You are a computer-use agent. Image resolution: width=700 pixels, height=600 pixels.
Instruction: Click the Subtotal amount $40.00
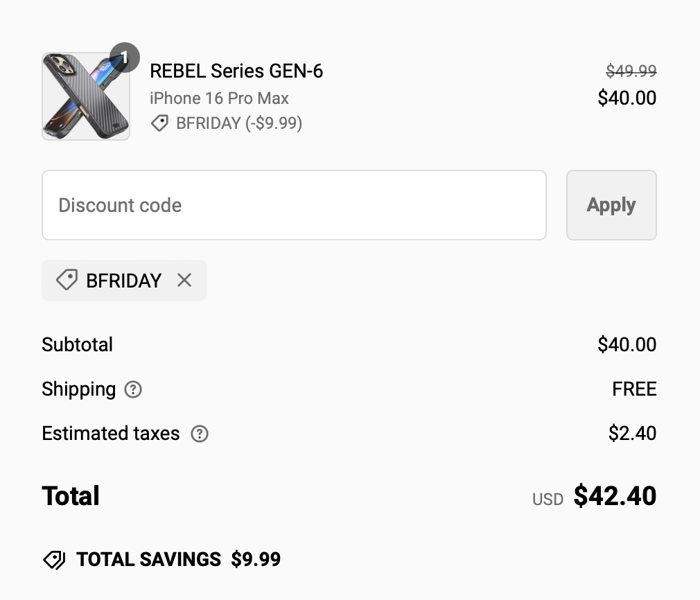[x=627, y=344]
